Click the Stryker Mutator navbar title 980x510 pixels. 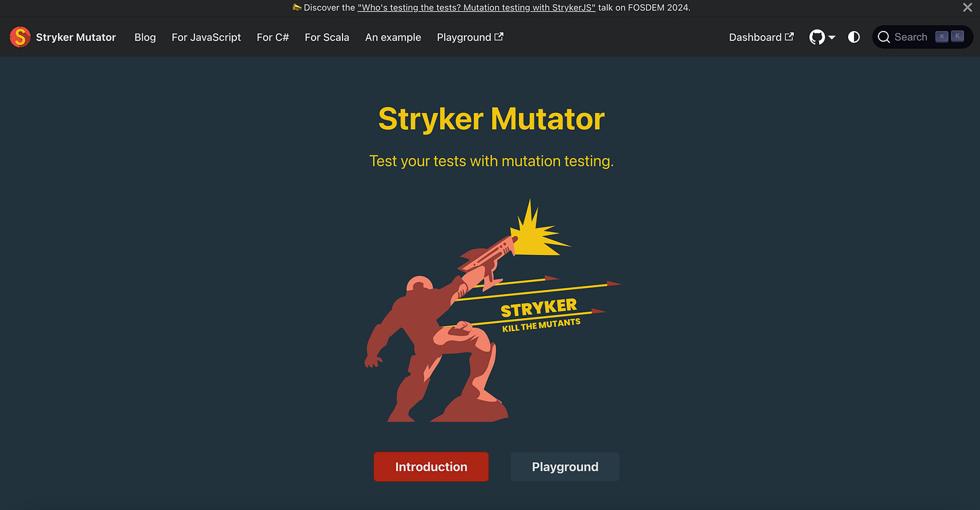(x=76, y=37)
